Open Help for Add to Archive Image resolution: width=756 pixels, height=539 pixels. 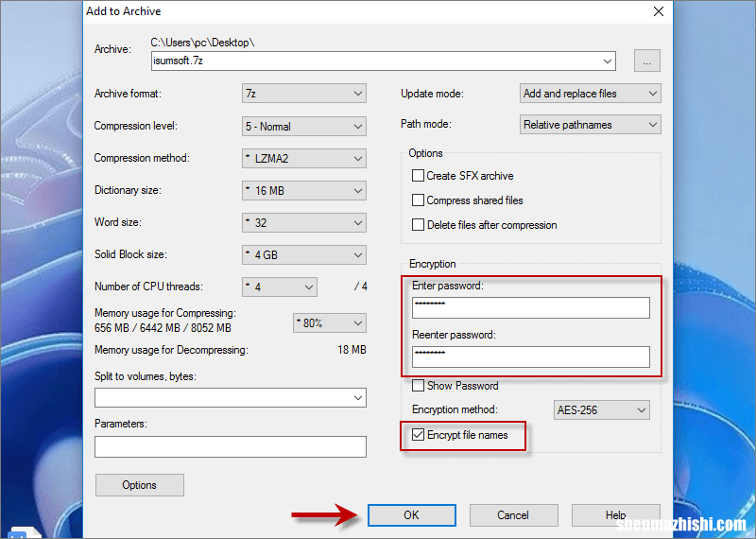(616, 515)
